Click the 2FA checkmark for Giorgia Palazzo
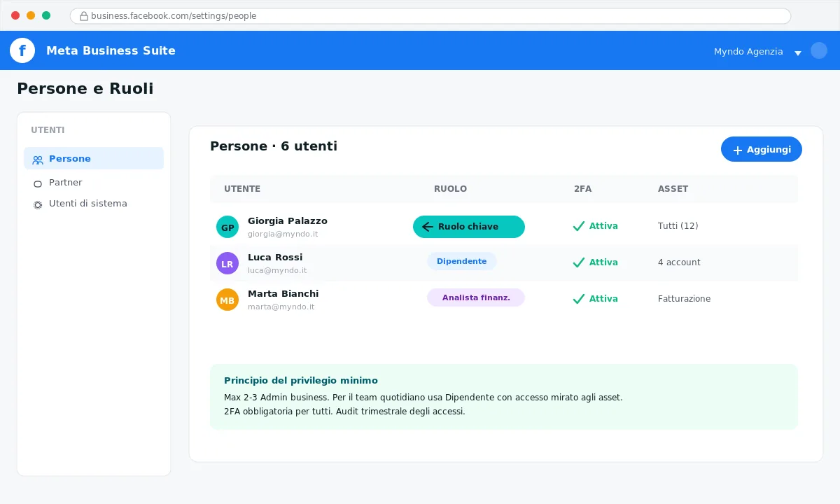Image resolution: width=840 pixels, height=504 pixels. tap(578, 226)
